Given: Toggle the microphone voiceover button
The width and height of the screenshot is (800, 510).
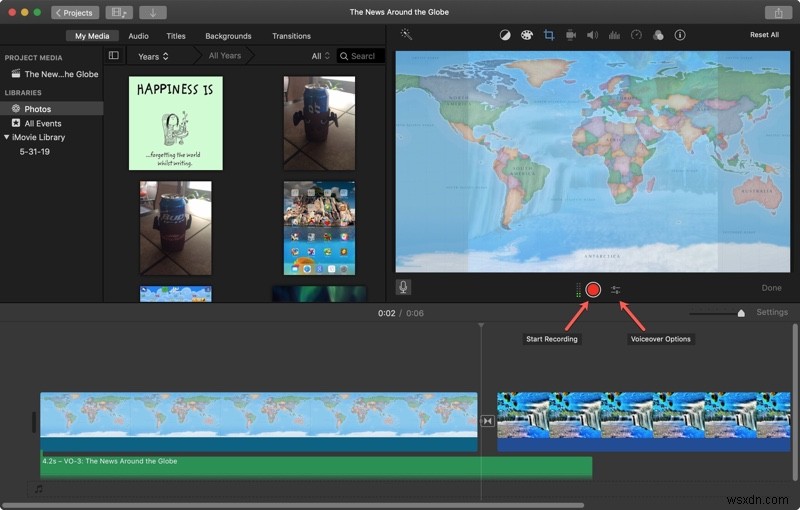Looking at the screenshot, I should click(403, 287).
